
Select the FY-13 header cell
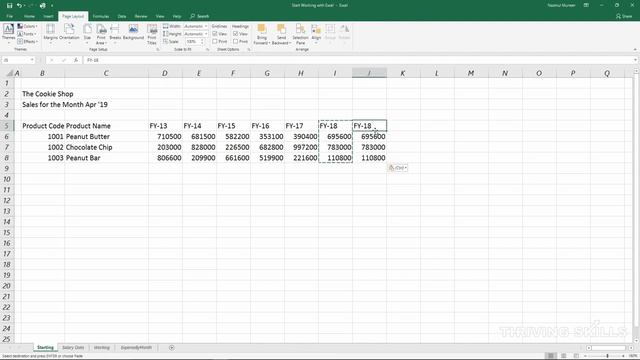[x=165, y=126]
